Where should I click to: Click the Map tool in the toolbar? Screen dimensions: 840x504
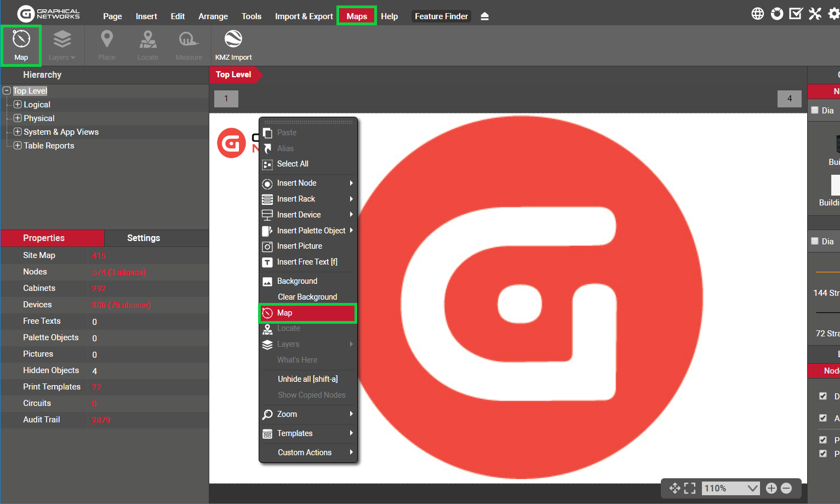[x=21, y=45]
